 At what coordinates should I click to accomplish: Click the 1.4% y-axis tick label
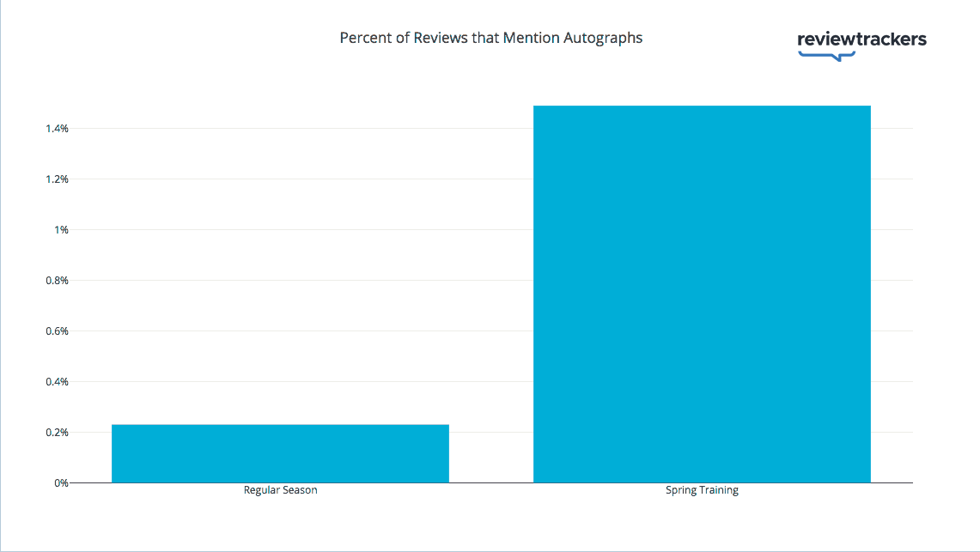pos(57,129)
